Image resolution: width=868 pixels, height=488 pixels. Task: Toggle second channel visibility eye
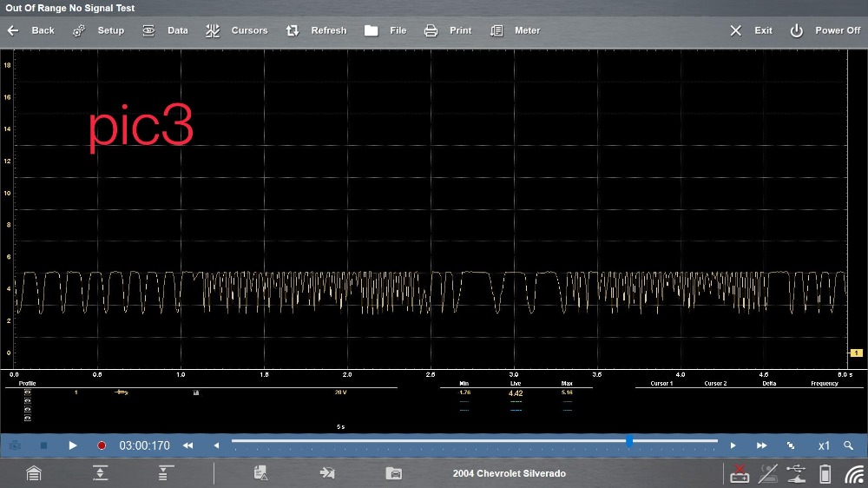(27, 401)
